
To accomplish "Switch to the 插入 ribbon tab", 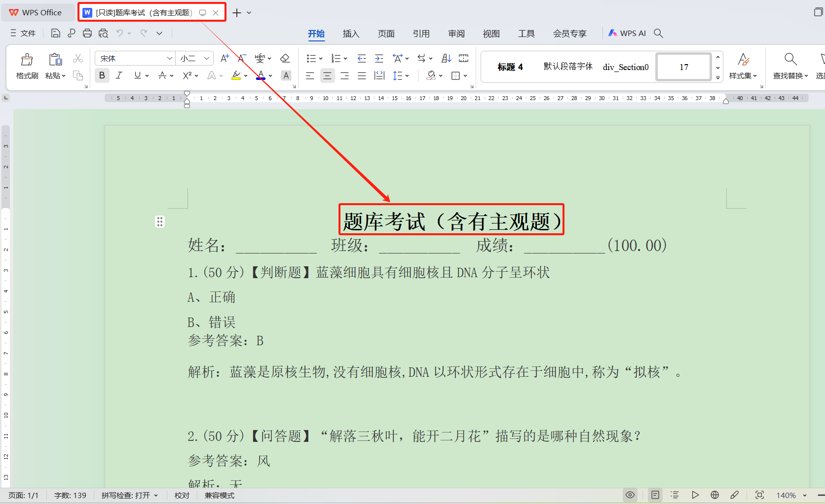I will coord(350,34).
